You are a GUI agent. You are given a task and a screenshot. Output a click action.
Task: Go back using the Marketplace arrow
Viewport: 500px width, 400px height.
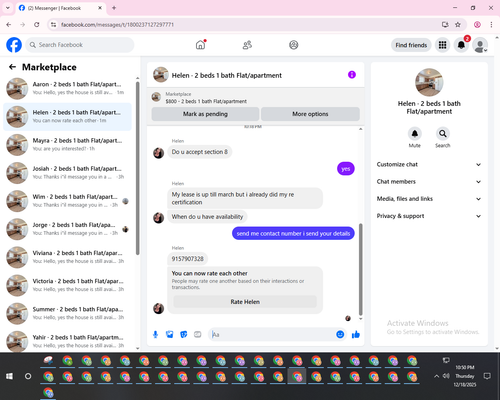[12, 67]
